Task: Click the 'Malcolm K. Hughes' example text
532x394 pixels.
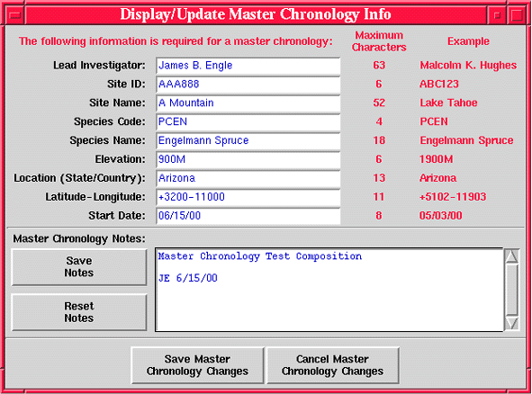Action: coord(468,65)
